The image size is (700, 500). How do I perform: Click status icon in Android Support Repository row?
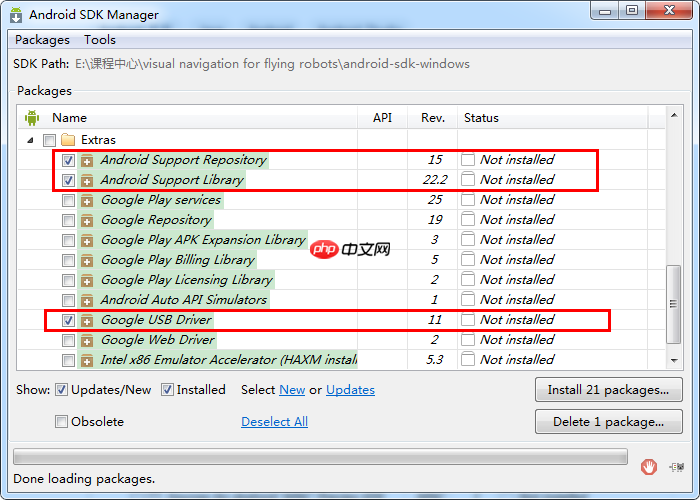[467, 160]
